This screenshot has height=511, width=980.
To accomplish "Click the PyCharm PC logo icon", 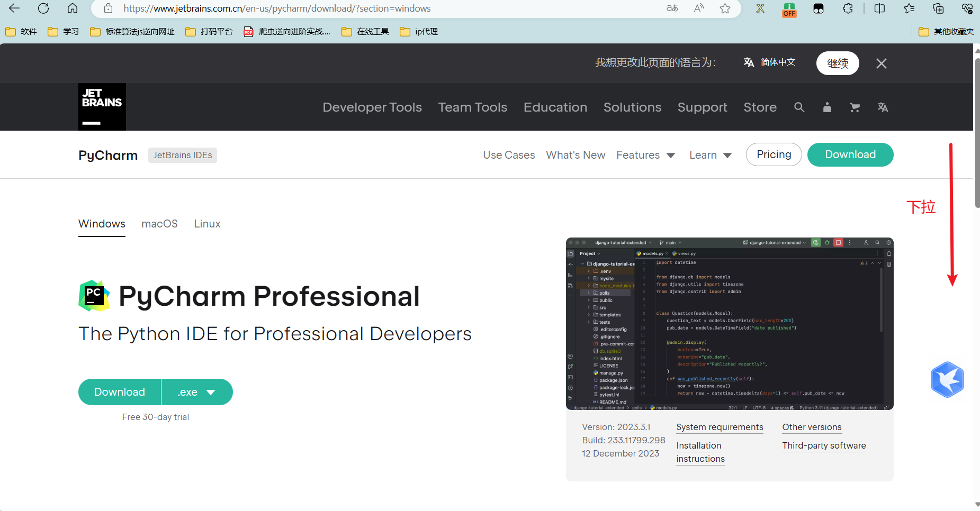I will [x=94, y=296].
